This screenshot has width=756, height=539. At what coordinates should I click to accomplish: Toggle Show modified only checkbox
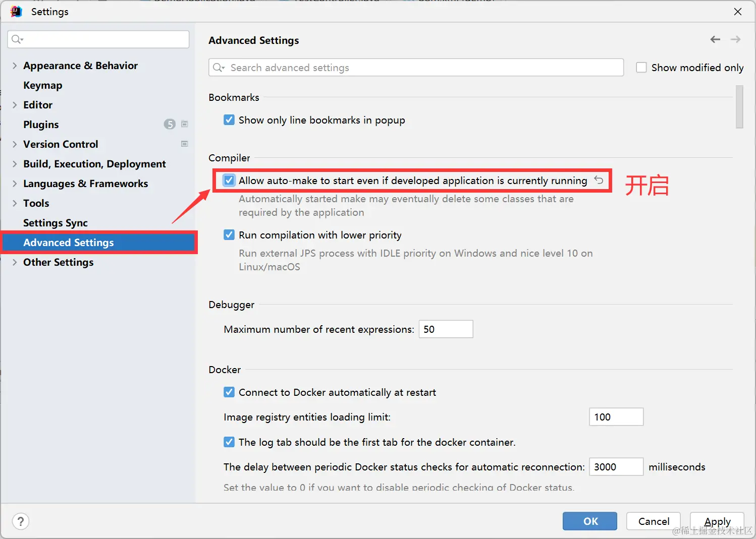click(641, 68)
